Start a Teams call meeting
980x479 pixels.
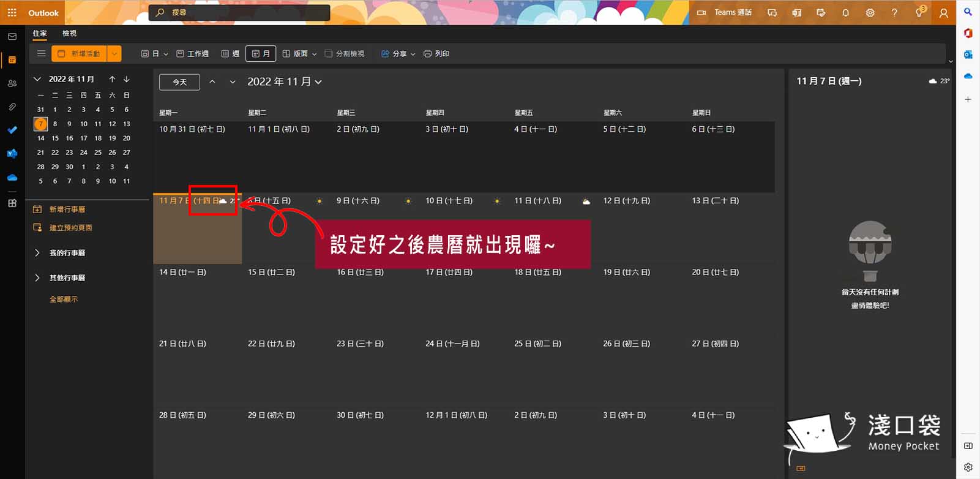tap(724, 12)
